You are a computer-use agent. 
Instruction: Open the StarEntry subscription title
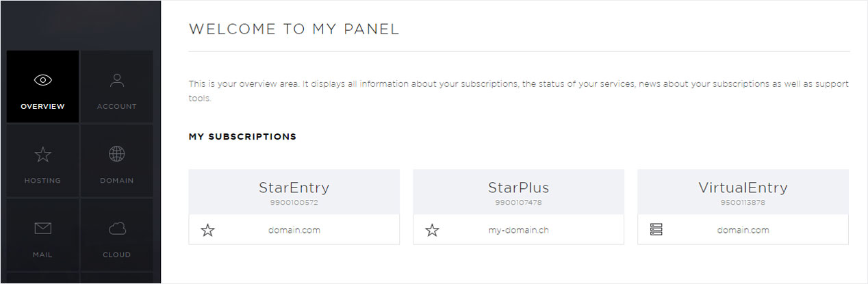(294, 188)
